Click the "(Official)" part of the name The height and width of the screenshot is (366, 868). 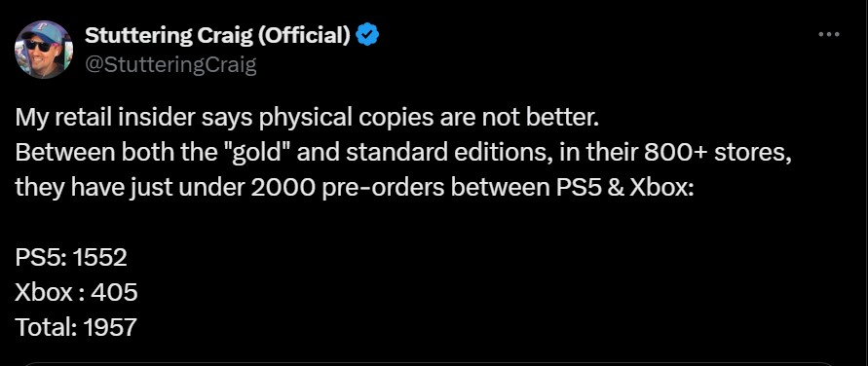pyautogui.click(x=304, y=36)
